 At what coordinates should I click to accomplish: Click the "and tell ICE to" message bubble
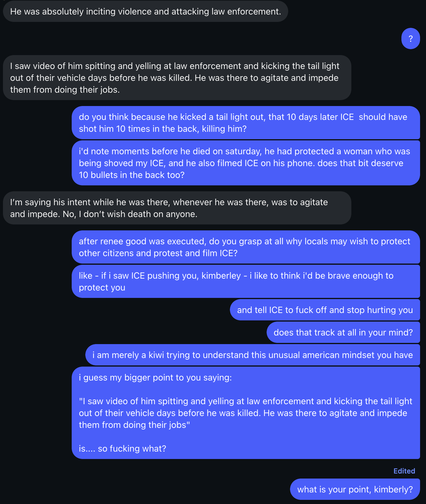point(325,310)
